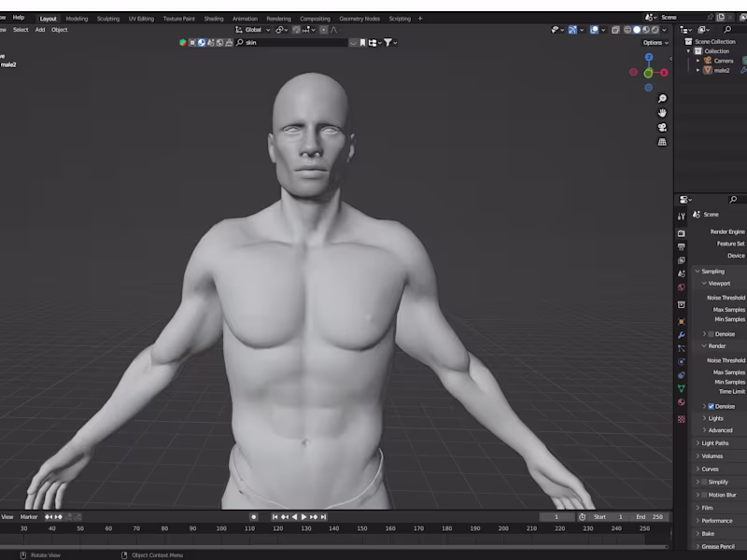Click the zoom view magnifier icon

point(662,99)
